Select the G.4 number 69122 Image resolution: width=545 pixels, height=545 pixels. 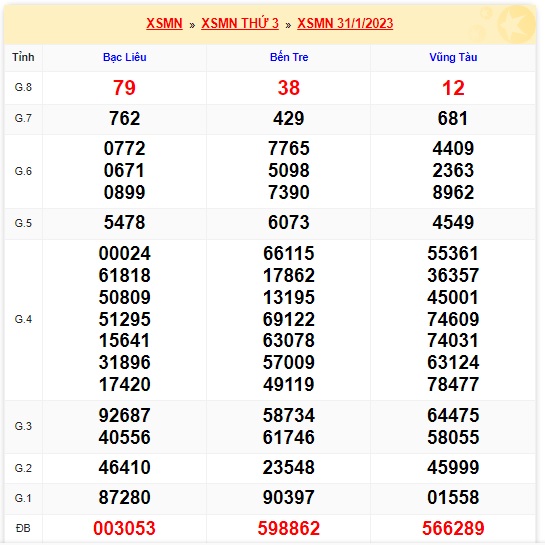289,319
